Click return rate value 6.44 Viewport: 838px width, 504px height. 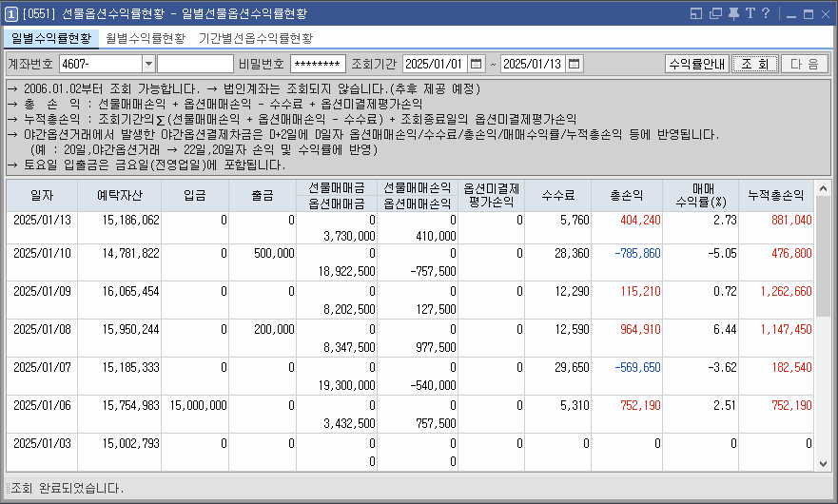tap(725, 329)
